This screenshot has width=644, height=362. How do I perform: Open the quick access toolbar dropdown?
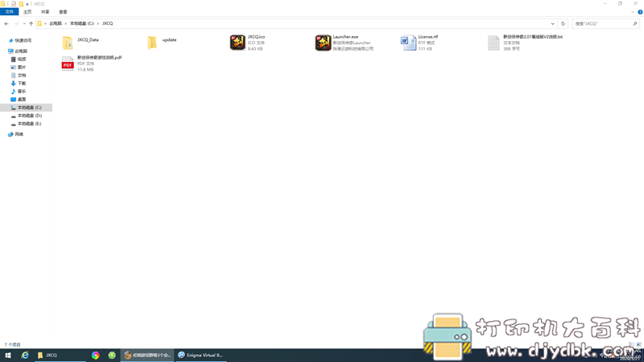tap(27, 4)
